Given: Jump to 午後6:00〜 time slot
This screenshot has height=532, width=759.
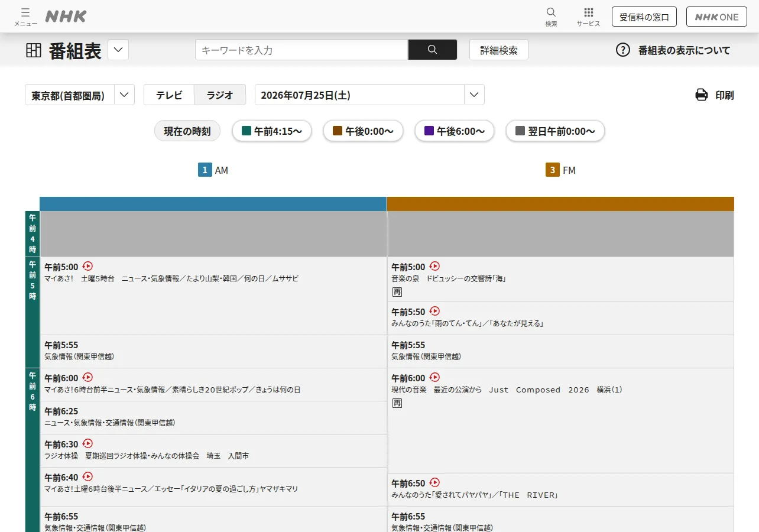Looking at the screenshot, I should coord(455,131).
